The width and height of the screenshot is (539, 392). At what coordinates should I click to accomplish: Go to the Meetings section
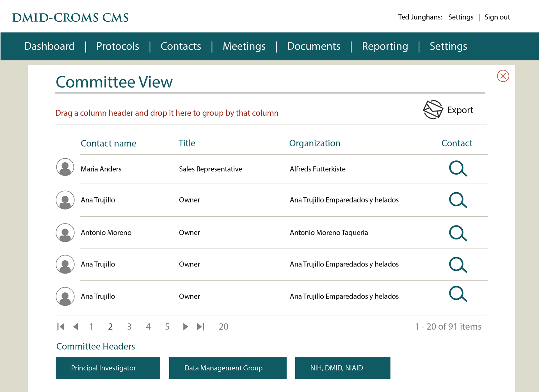[x=244, y=46]
